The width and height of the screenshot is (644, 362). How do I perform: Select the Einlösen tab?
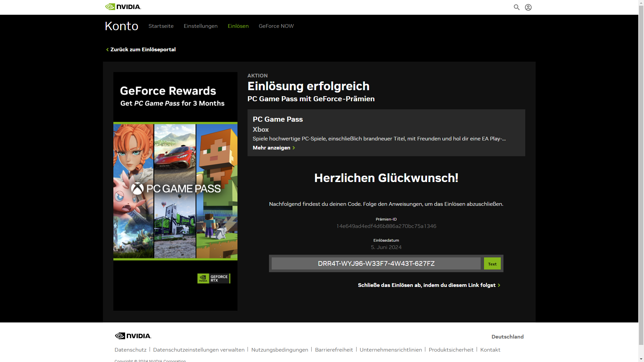238,26
